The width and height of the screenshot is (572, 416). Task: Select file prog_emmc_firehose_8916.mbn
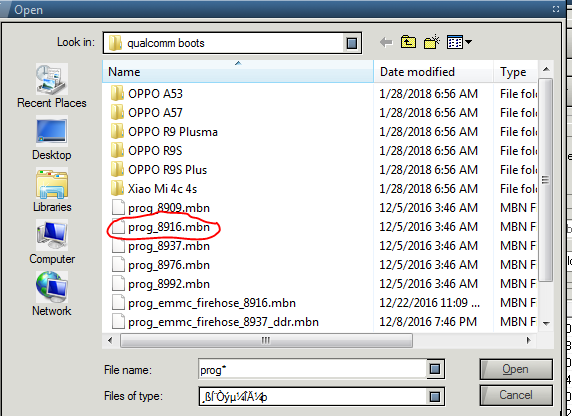click(x=204, y=303)
